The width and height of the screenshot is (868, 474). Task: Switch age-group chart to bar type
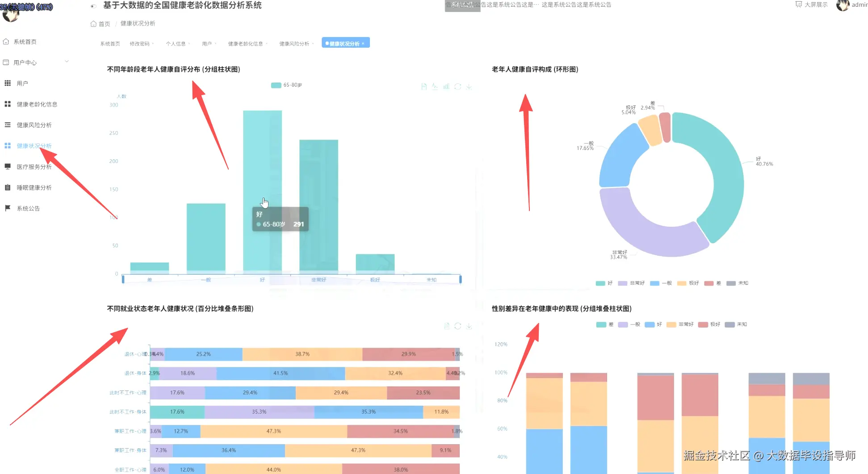coord(446,87)
